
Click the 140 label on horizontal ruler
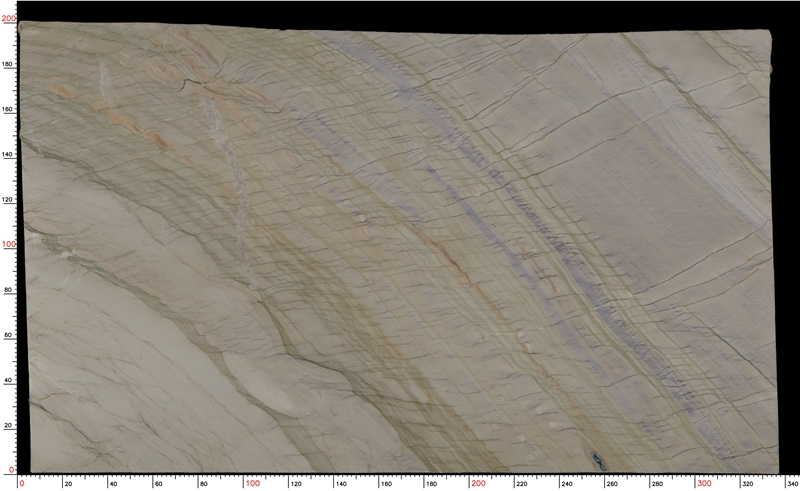pyautogui.click(x=341, y=483)
